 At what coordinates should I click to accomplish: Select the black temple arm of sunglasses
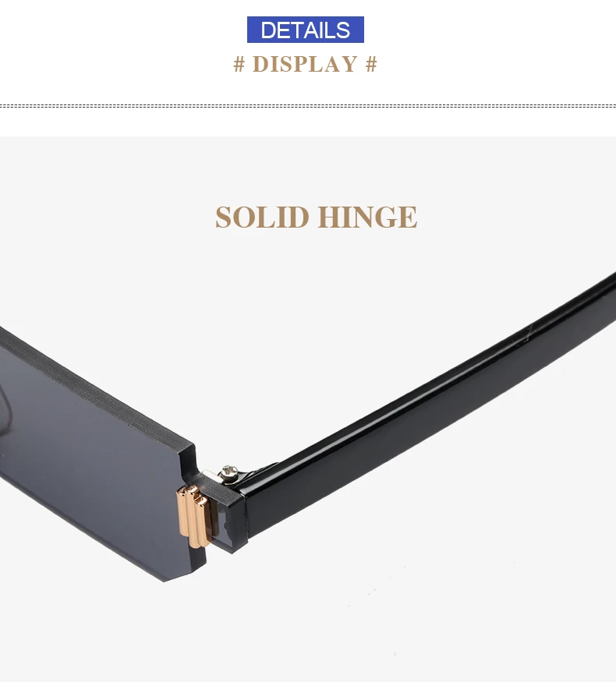424,400
